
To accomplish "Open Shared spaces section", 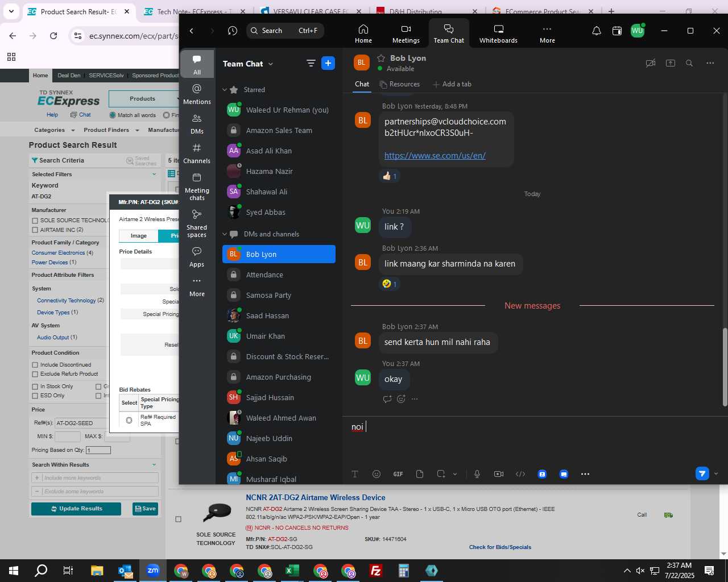I will [x=197, y=223].
